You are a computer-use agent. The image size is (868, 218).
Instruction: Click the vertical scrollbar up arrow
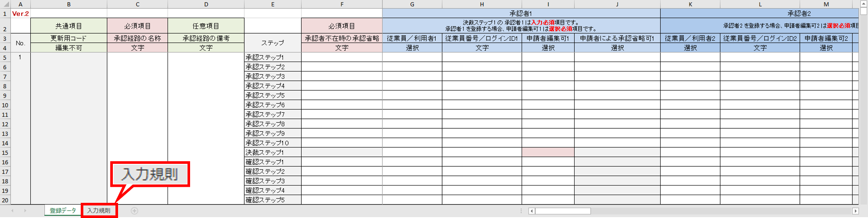pos(863,4)
